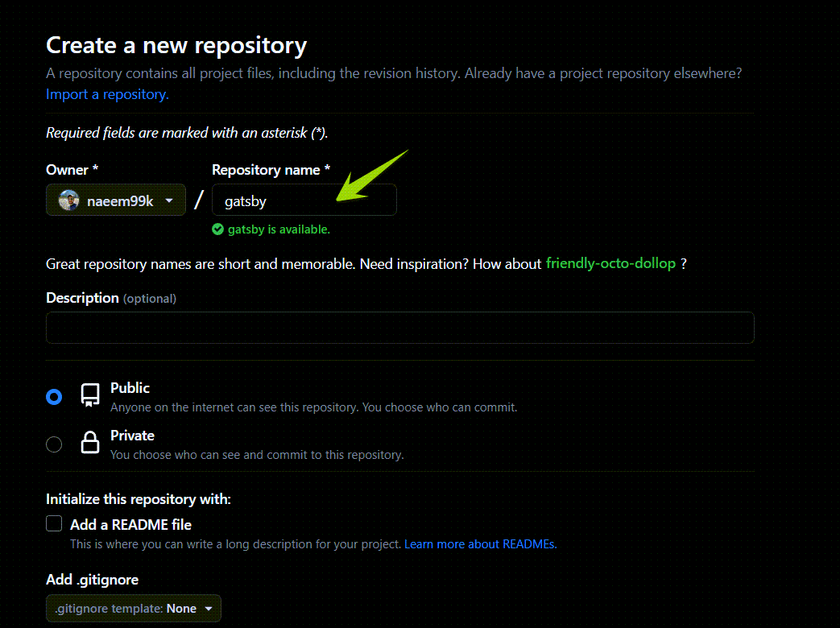Open the Owner naeem99k dropdown

coord(116,200)
